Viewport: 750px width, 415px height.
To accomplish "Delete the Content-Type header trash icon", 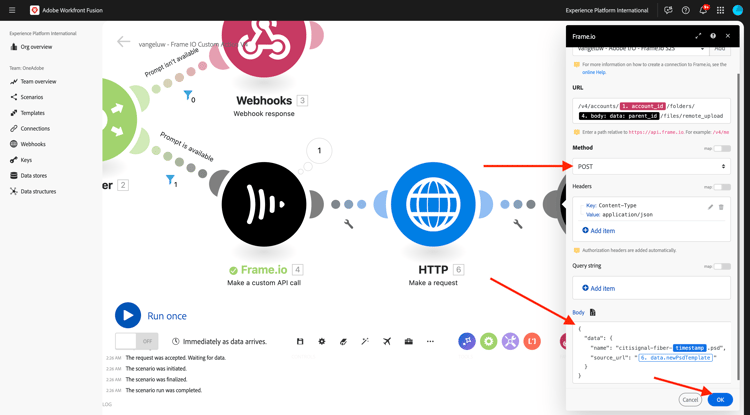I will (721, 207).
